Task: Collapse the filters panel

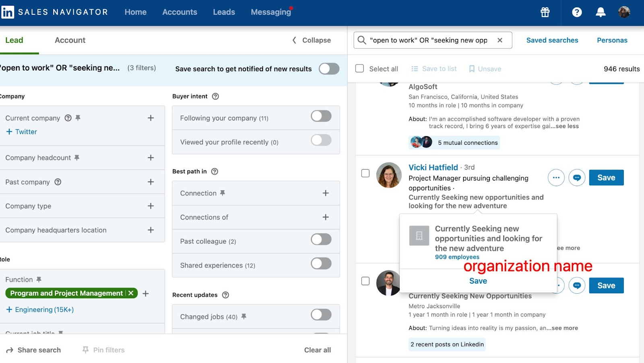Action: pyautogui.click(x=310, y=40)
